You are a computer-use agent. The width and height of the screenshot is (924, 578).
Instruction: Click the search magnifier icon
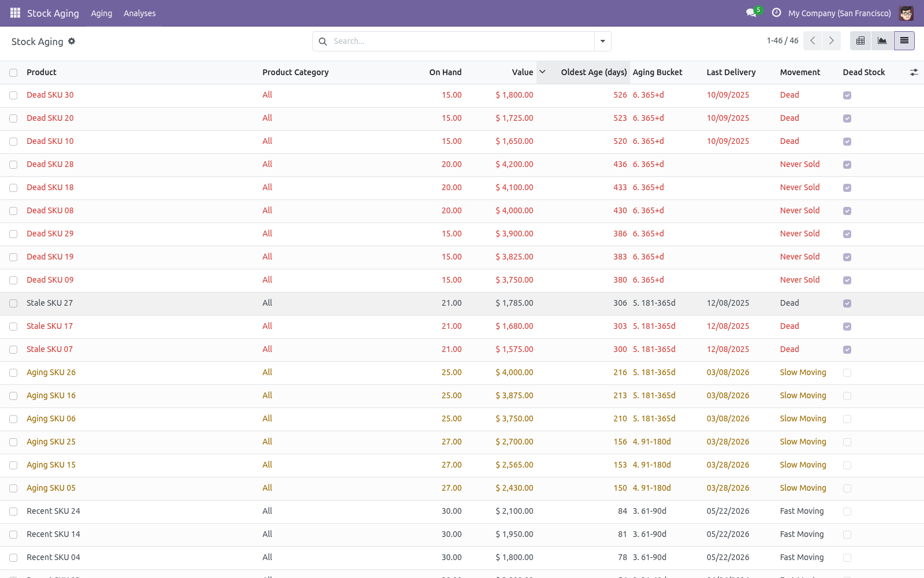click(323, 41)
